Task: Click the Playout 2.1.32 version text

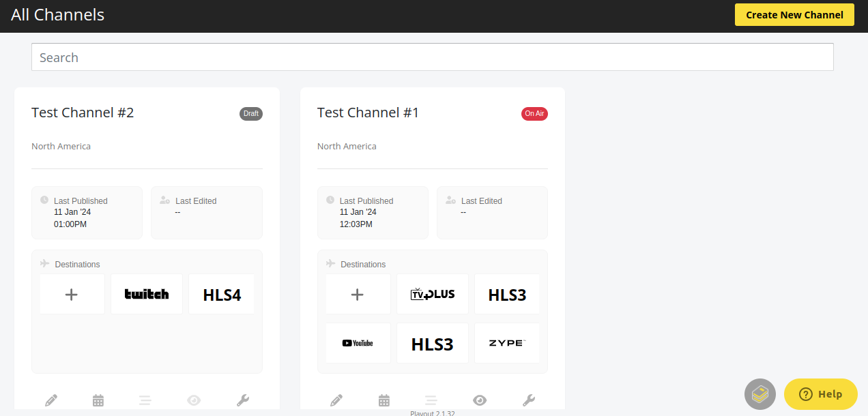Action: pyautogui.click(x=433, y=413)
